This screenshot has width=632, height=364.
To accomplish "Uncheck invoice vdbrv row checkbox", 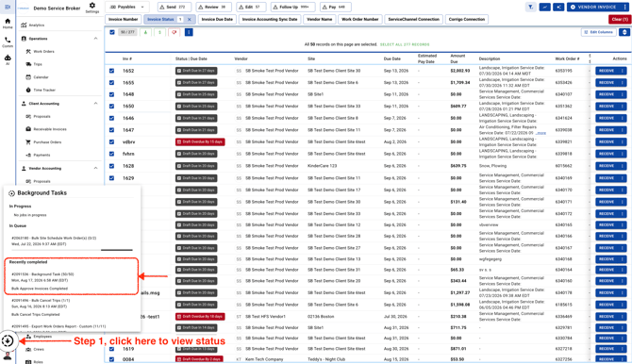I will point(111,141).
